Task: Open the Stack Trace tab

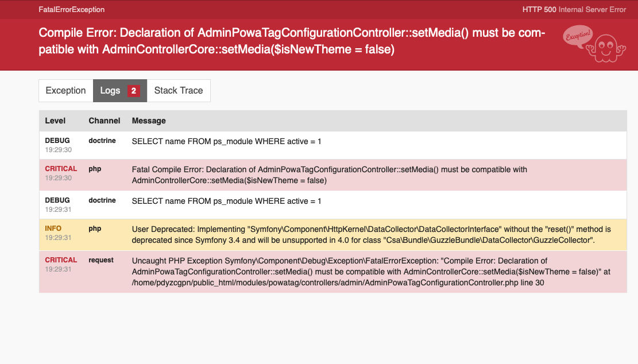Action: pyautogui.click(x=179, y=91)
